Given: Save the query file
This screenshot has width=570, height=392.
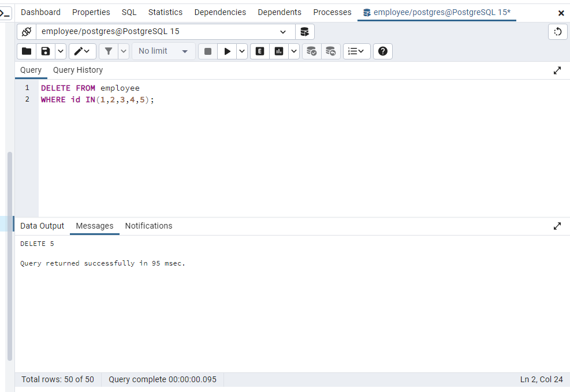Looking at the screenshot, I should coord(46,51).
